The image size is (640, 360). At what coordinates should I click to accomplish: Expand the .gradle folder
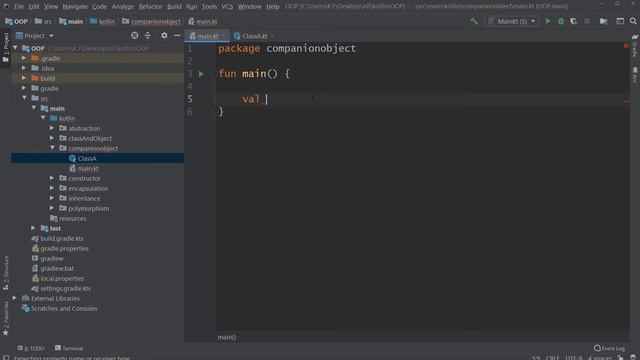point(24,58)
